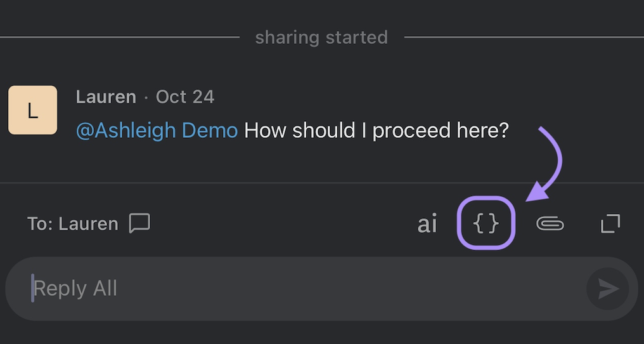Send the reply with the arrow button

click(x=608, y=289)
